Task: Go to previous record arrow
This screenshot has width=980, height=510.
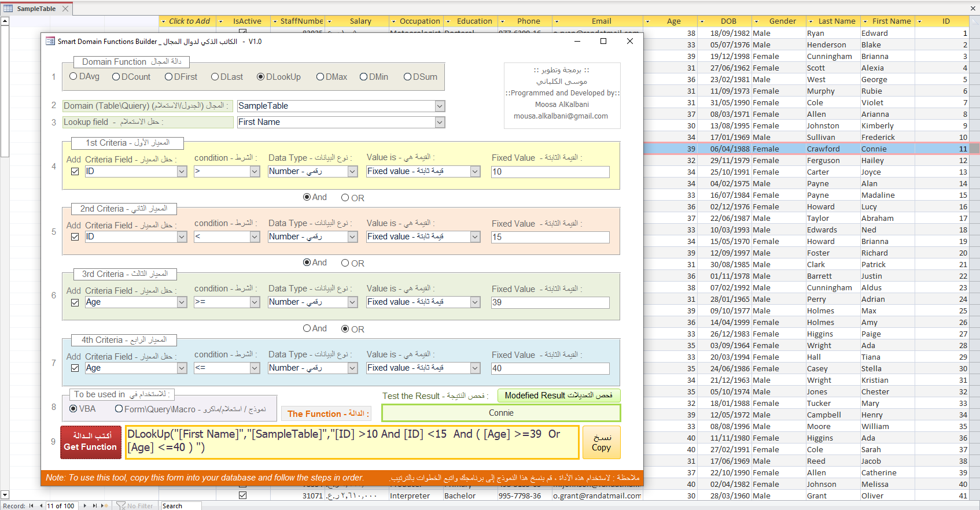Action: tap(41, 506)
